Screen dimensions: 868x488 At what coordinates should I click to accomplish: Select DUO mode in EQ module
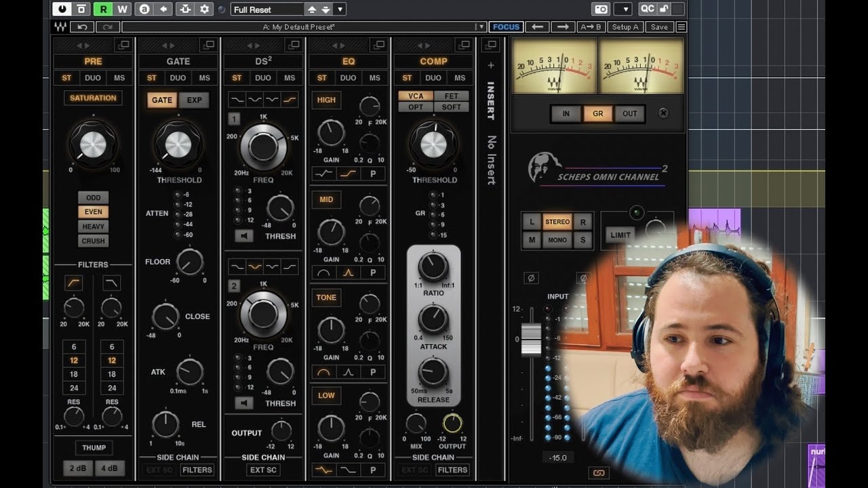coord(348,78)
